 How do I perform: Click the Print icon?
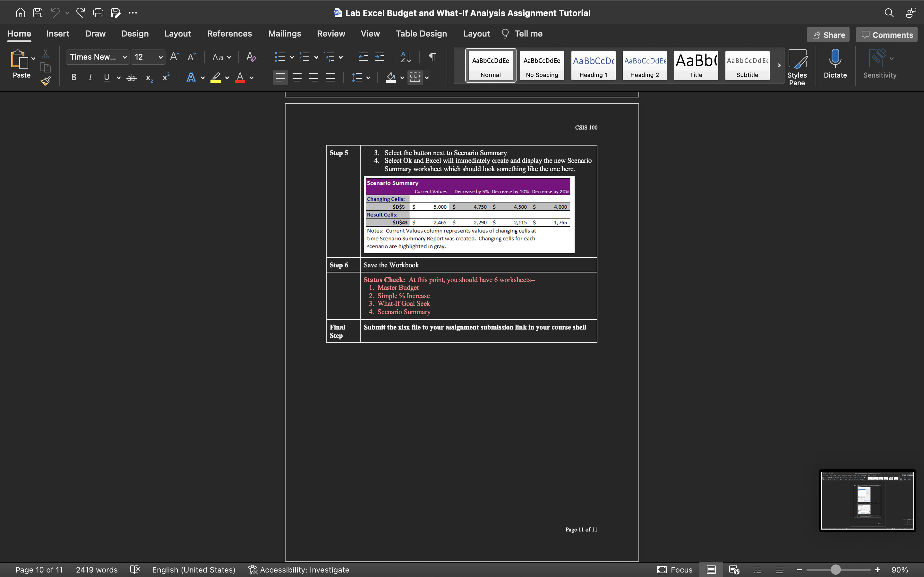(98, 13)
